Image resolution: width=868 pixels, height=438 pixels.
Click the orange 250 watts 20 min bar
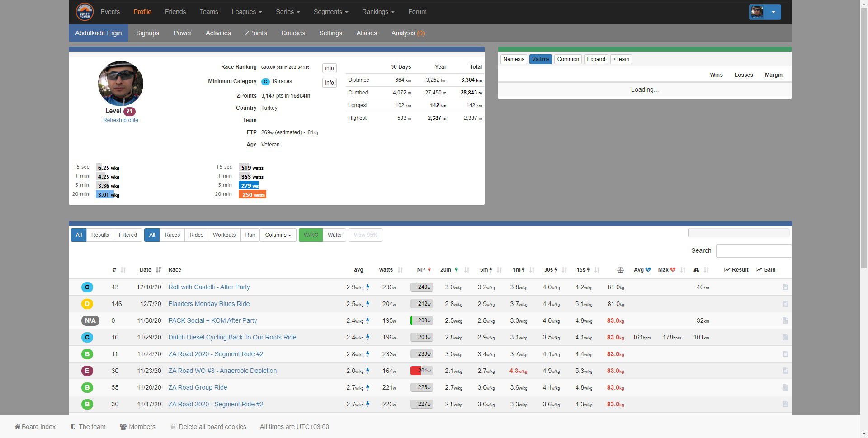(x=253, y=195)
